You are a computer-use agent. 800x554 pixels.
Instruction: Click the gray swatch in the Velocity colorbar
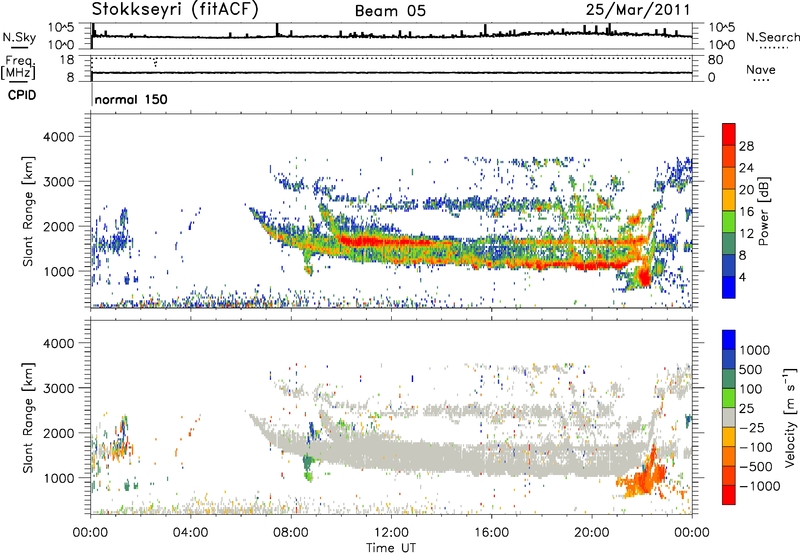pyautogui.click(x=729, y=417)
